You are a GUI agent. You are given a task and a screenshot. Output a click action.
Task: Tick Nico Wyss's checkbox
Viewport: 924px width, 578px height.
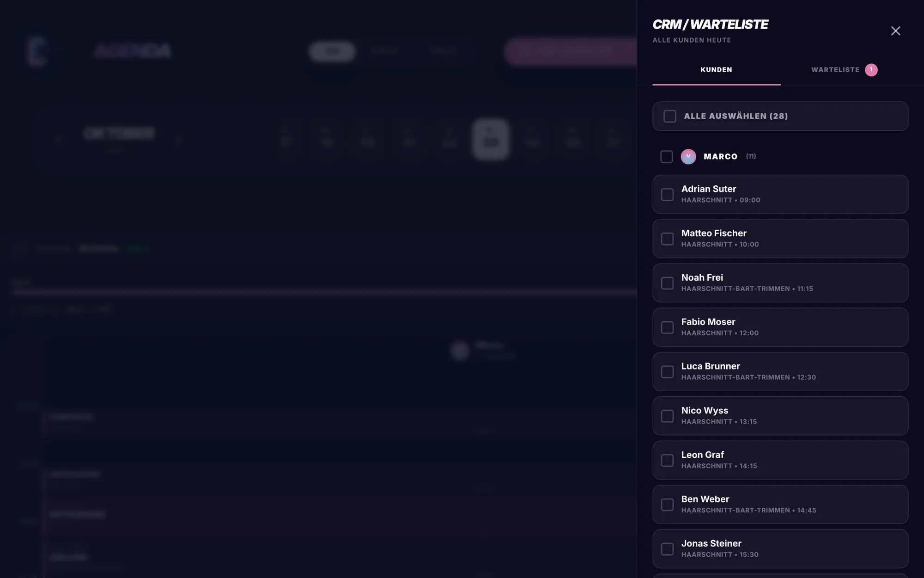coord(667,416)
